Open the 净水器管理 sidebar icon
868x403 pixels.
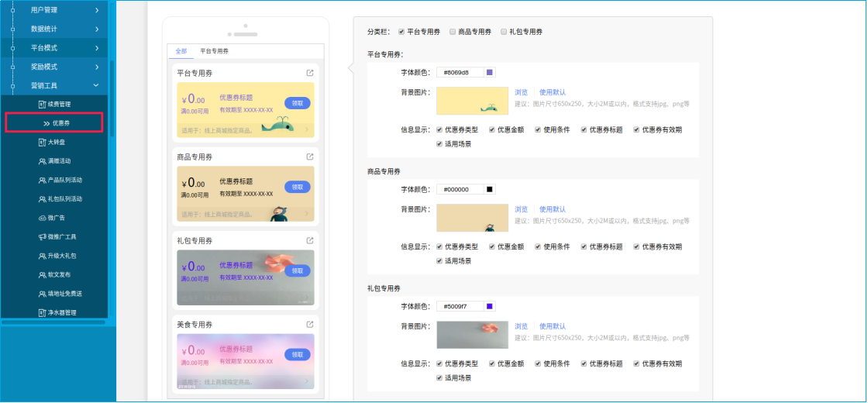(42, 312)
